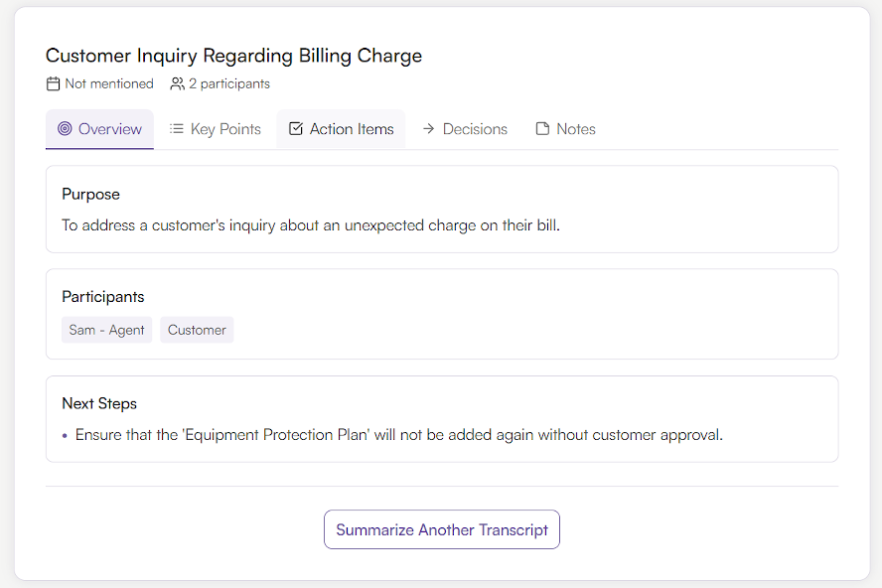
Task: Select the 'Sam - Agent' participant chip
Action: (x=106, y=329)
